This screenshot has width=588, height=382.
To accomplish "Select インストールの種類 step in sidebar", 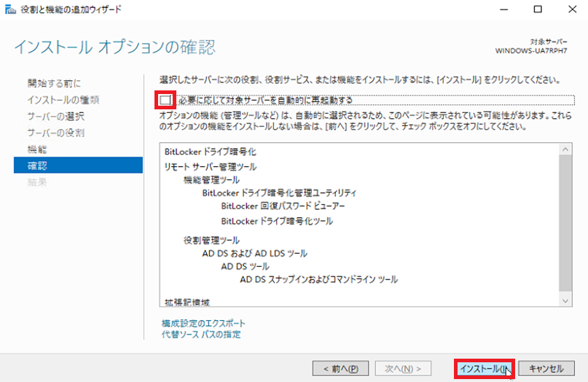I will (x=63, y=100).
